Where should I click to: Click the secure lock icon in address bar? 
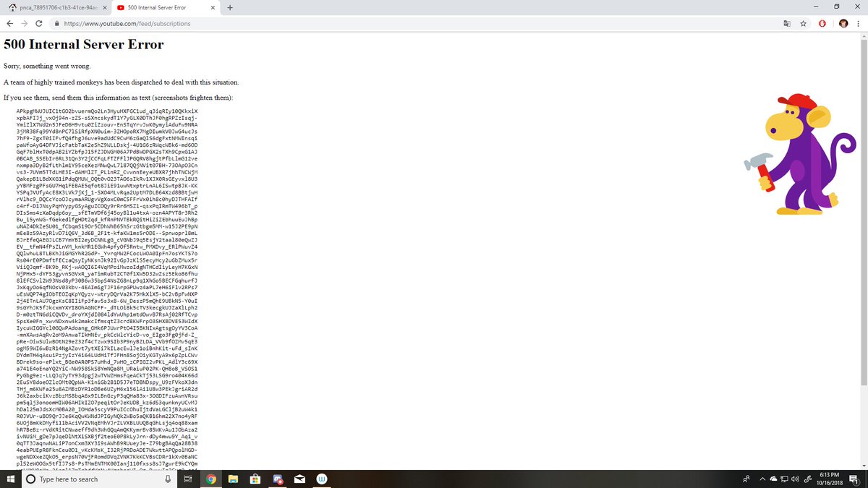(x=56, y=23)
